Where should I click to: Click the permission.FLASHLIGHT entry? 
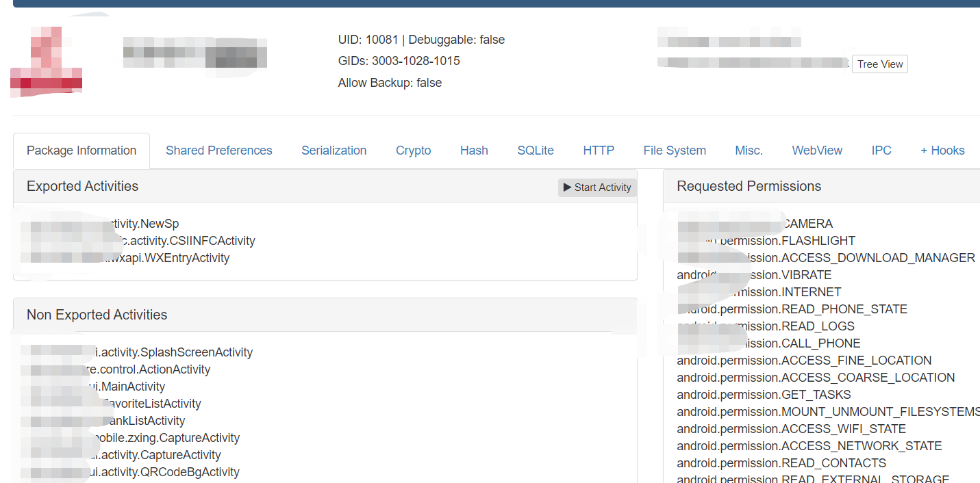coord(766,241)
